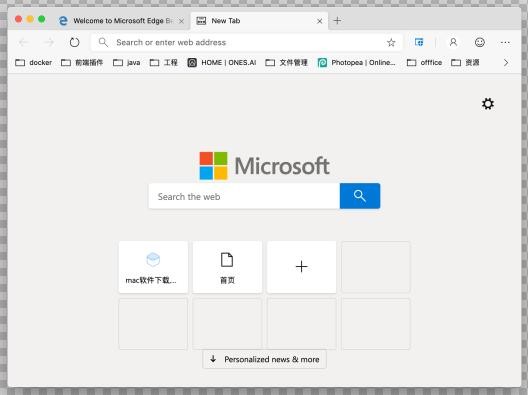Click the Edge icon on Welcome tab

63,21
